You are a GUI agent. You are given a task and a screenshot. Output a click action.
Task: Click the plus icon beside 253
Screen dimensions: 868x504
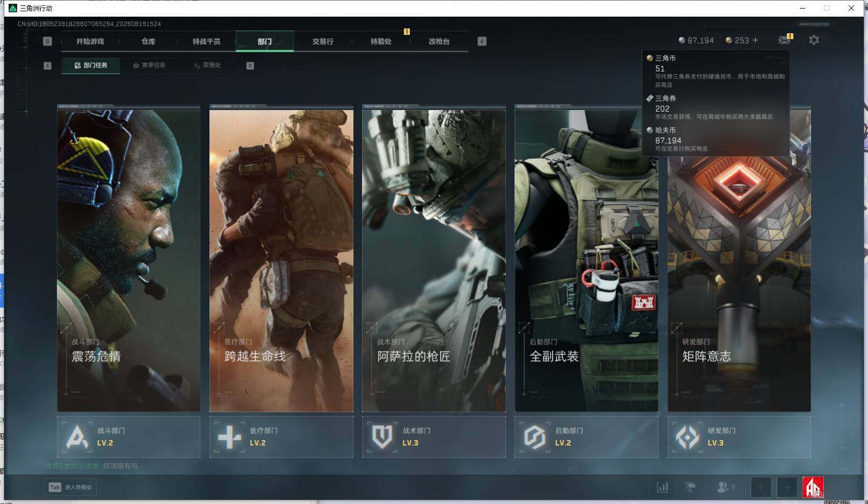[x=755, y=40]
